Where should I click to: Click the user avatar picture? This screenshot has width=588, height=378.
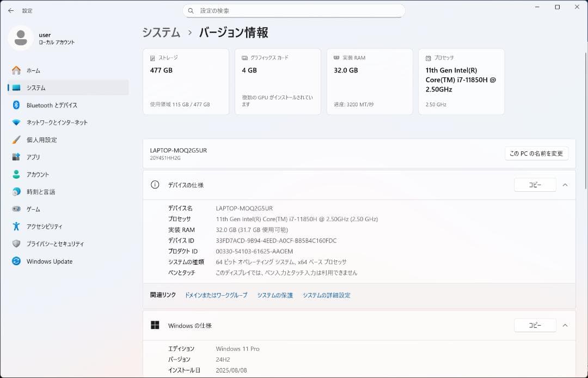click(20, 38)
